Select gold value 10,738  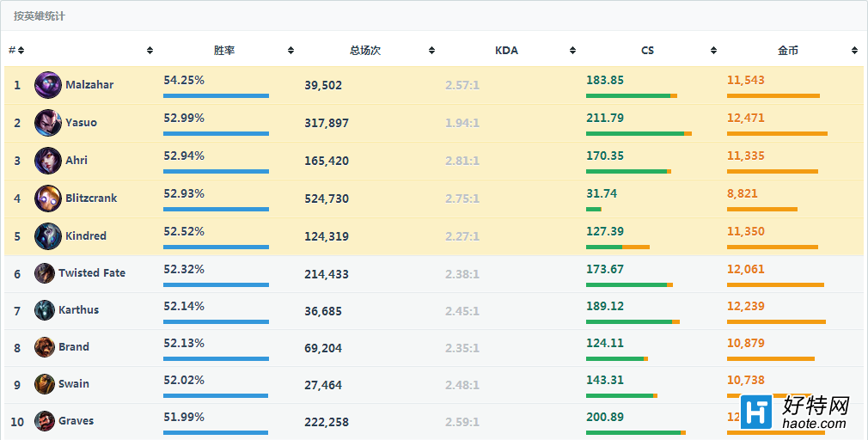(x=746, y=380)
